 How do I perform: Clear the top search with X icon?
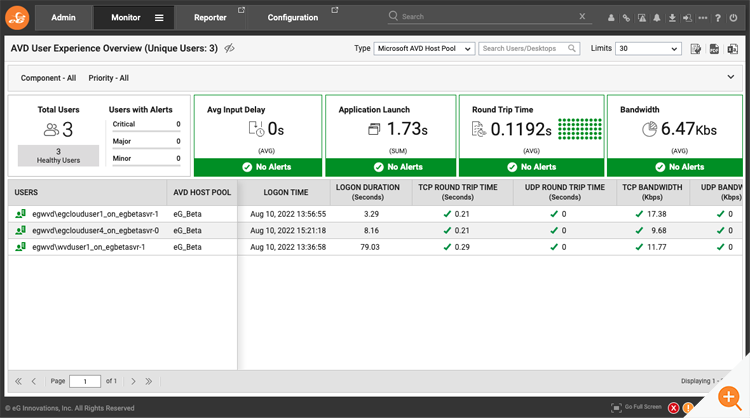(x=582, y=16)
